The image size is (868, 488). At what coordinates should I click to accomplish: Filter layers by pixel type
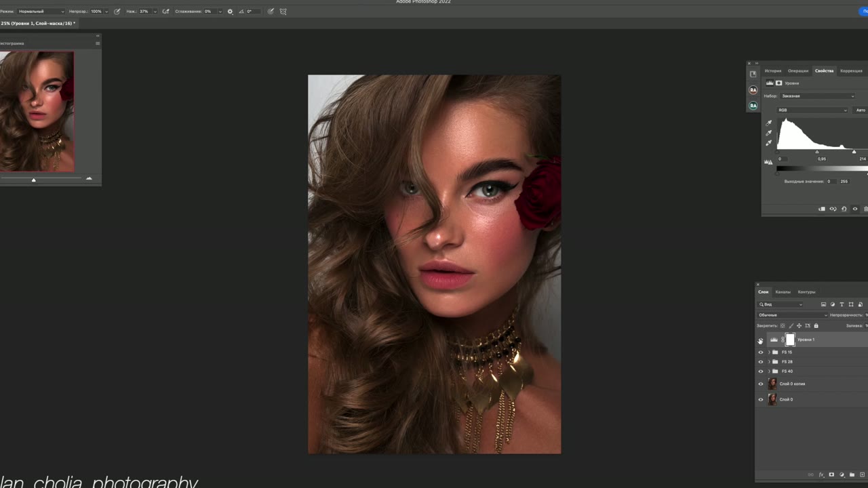(x=823, y=304)
